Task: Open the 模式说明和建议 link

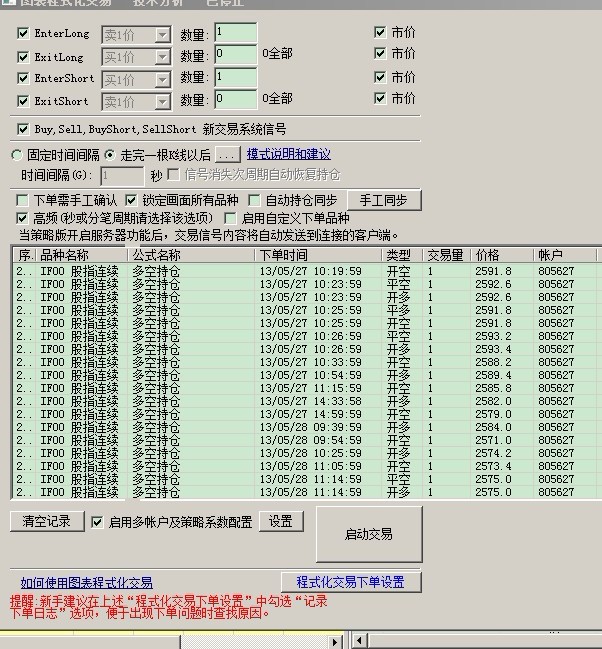Action: pos(289,154)
